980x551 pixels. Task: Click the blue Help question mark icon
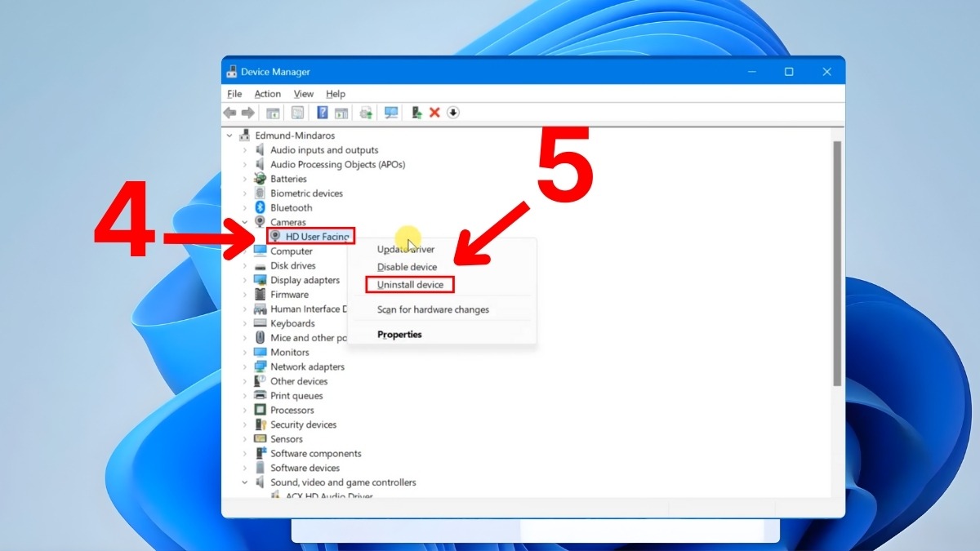323,113
